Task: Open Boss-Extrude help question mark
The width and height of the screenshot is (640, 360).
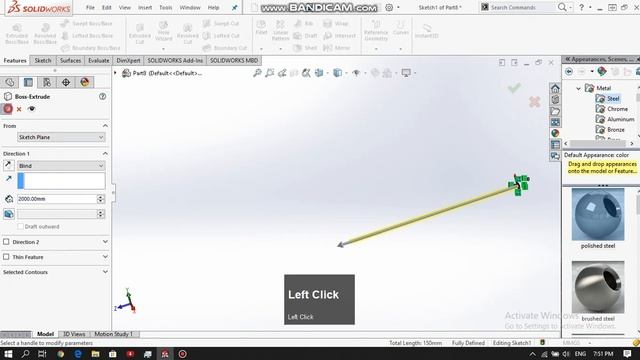Action: pyautogui.click(x=102, y=96)
